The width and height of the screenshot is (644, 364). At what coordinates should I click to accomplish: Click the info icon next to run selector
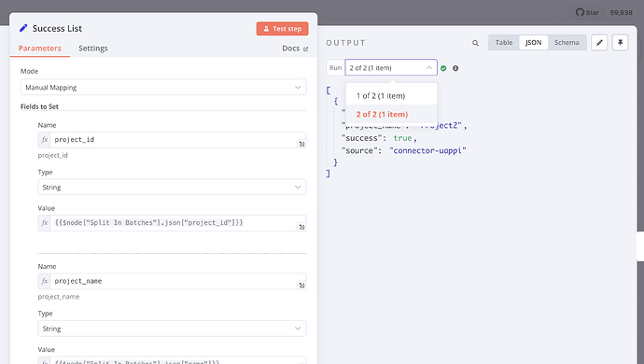coord(455,68)
